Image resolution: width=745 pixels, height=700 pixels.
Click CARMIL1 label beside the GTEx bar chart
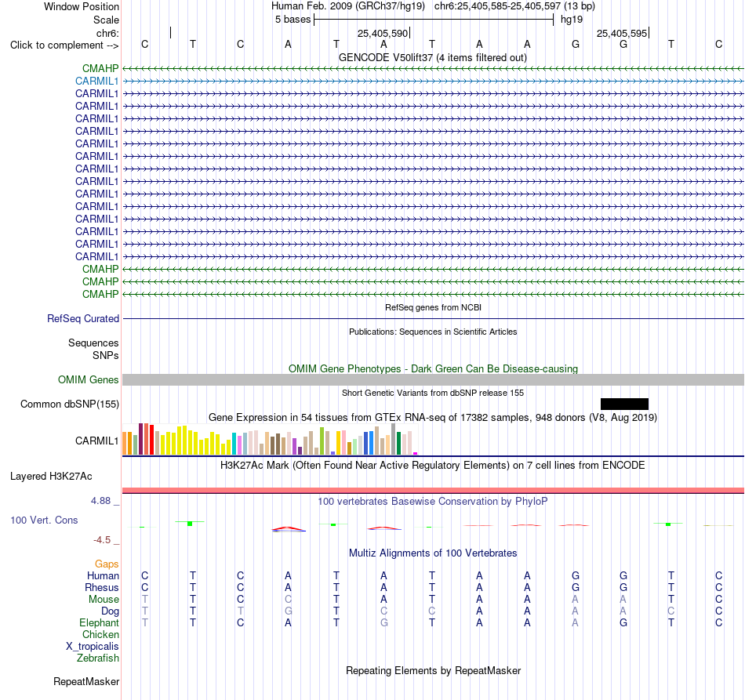97,441
